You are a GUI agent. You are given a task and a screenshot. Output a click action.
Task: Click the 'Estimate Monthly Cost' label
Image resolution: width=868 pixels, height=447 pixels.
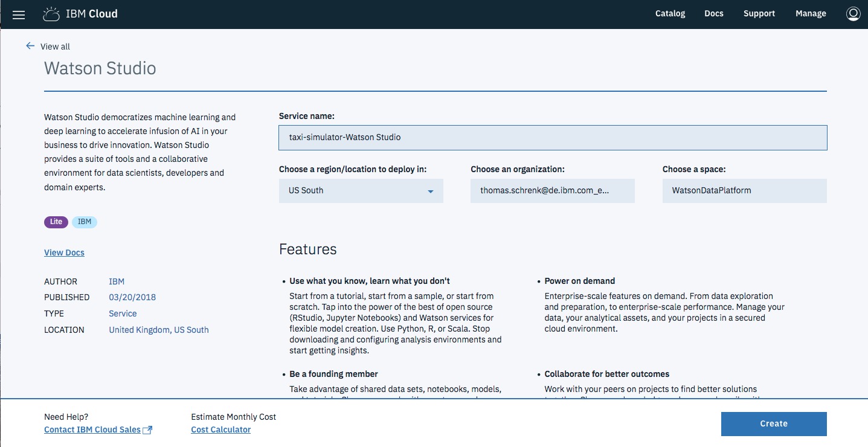point(234,417)
